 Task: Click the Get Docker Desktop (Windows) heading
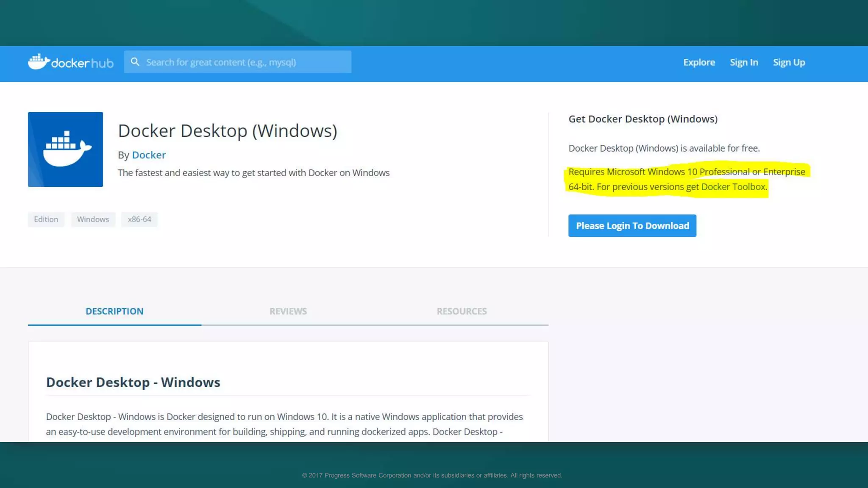click(x=643, y=119)
